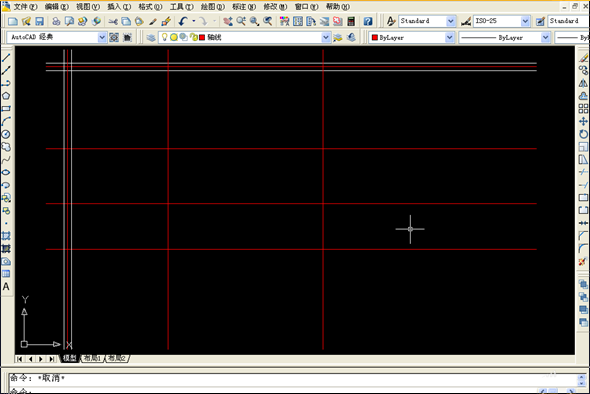Click the Plot (printer) icon
This screenshot has height=394, width=590.
coord(56,21)
